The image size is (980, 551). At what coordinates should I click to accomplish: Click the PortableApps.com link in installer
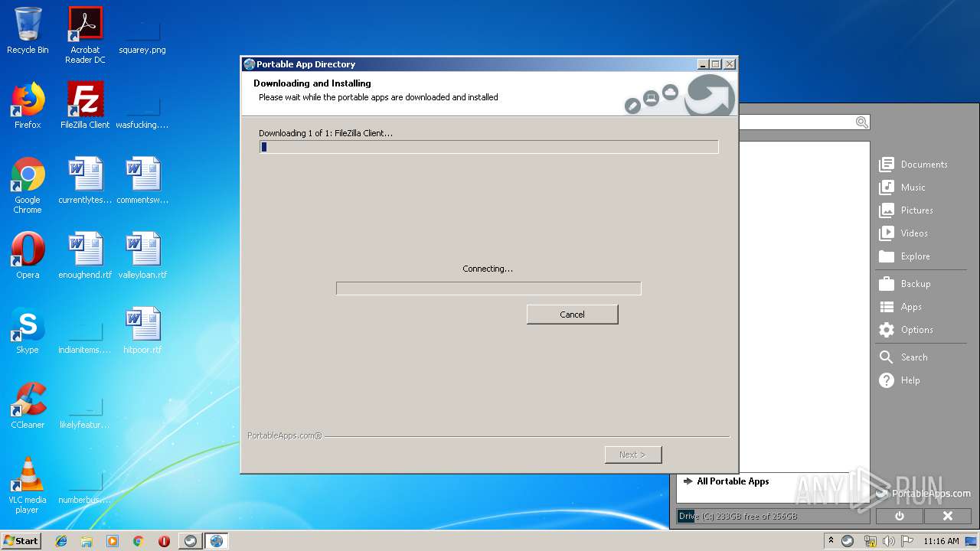(284, 435)
